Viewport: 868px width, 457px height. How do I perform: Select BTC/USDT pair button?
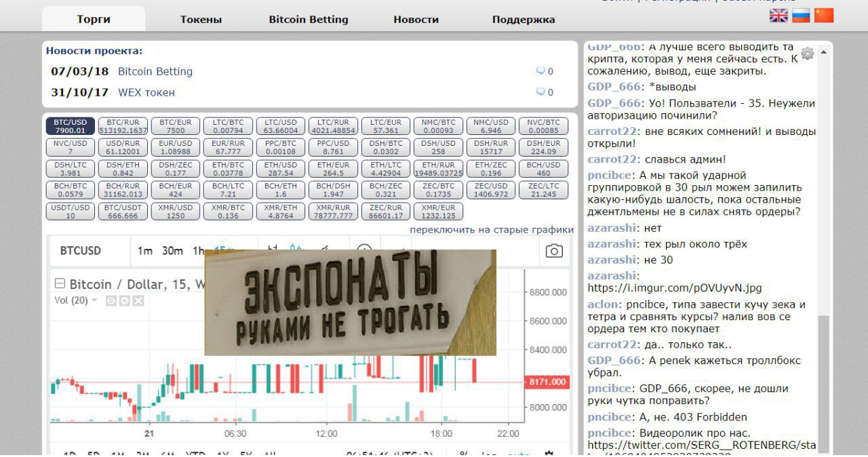click(x=123, y=211)
